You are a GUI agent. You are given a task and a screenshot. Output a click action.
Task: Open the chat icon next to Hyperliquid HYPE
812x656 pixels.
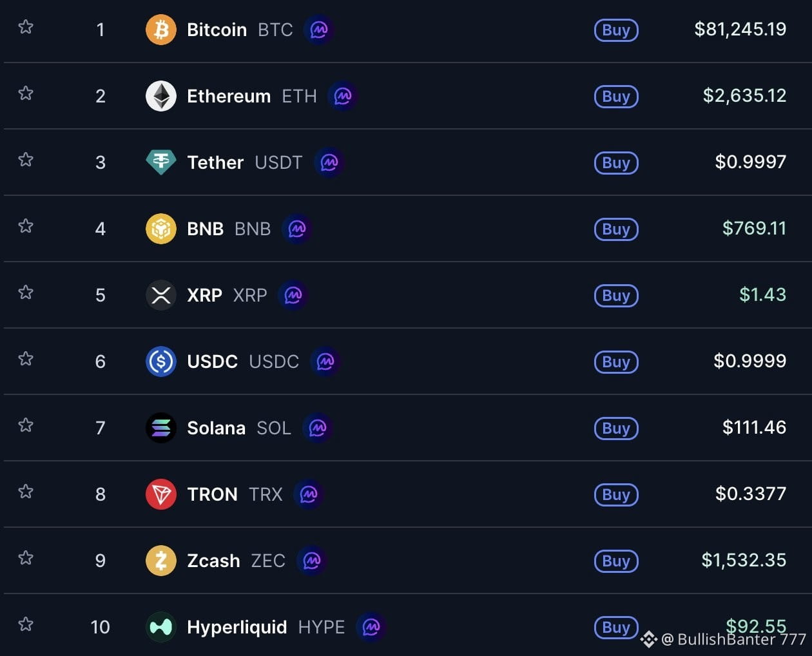click(371, 627)
